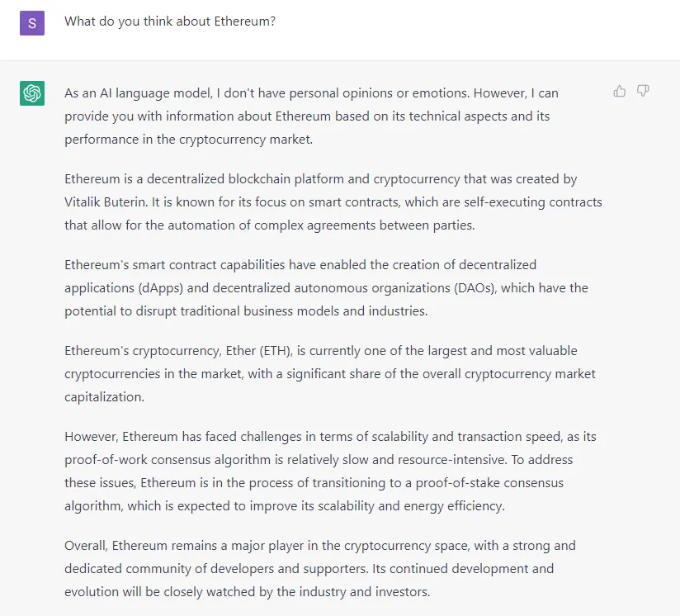Click the words 'Ether (ETH)' in response

(x=259, y=351)
